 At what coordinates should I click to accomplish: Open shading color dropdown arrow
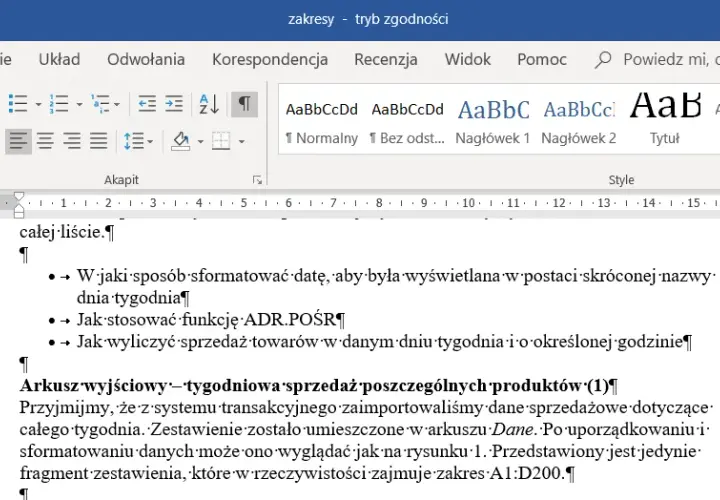coord(200,141)
